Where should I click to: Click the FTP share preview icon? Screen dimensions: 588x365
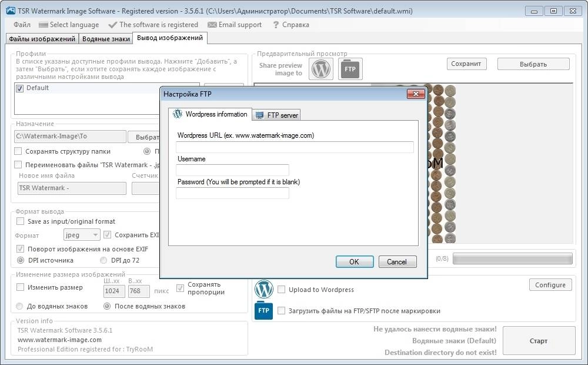350,69
